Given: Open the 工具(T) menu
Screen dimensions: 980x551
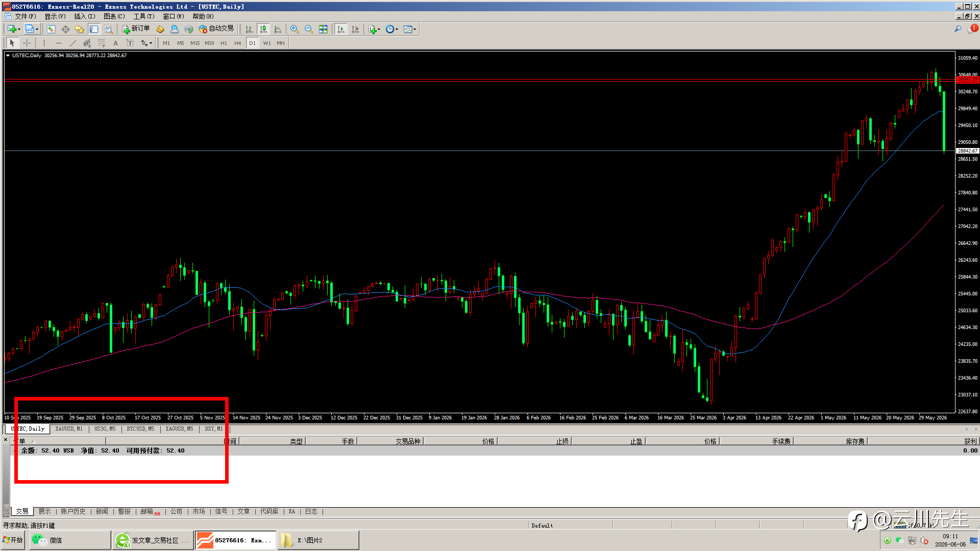Looking at the screenshot, I should click(144, 16).
